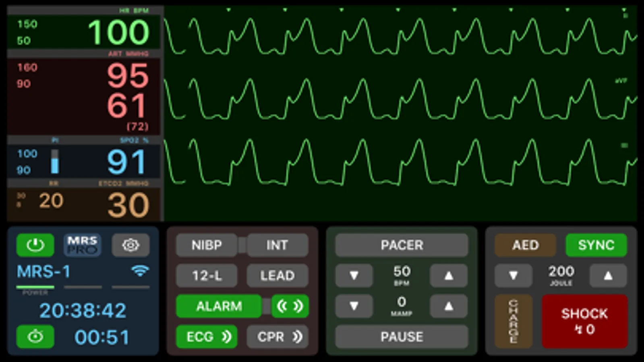Raise defibrillator joule energy with up arrow

tap(608, 276)
